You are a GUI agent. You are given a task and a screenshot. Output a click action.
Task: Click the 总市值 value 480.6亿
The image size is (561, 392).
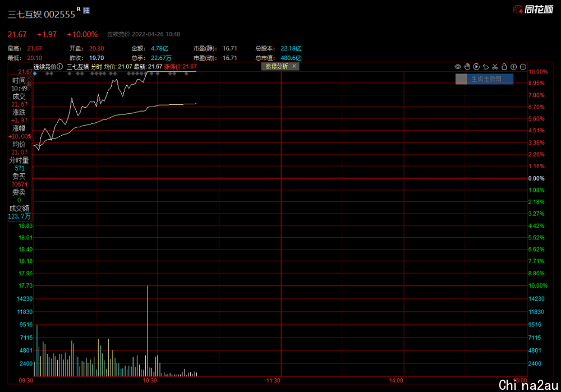coord(291,58)
